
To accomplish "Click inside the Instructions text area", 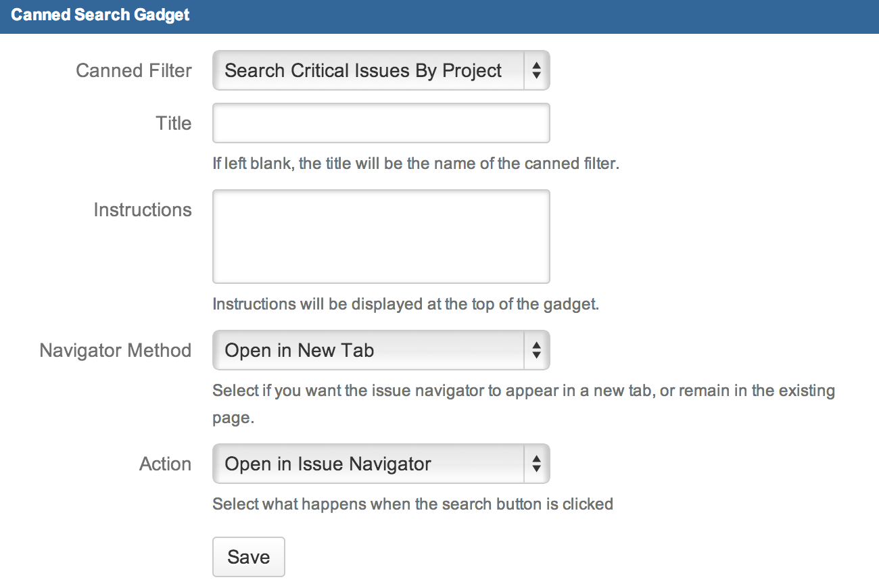I will (x=381, y=236).
